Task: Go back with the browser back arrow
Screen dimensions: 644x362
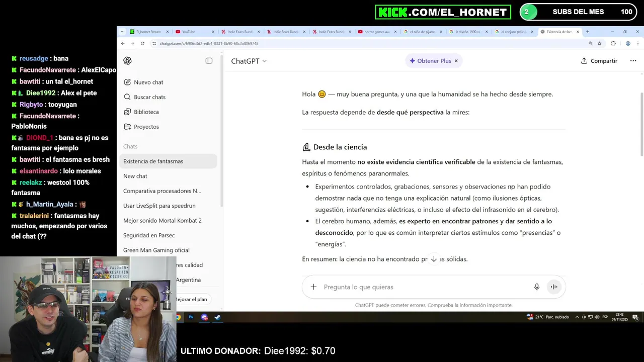Action: [123, 43]
